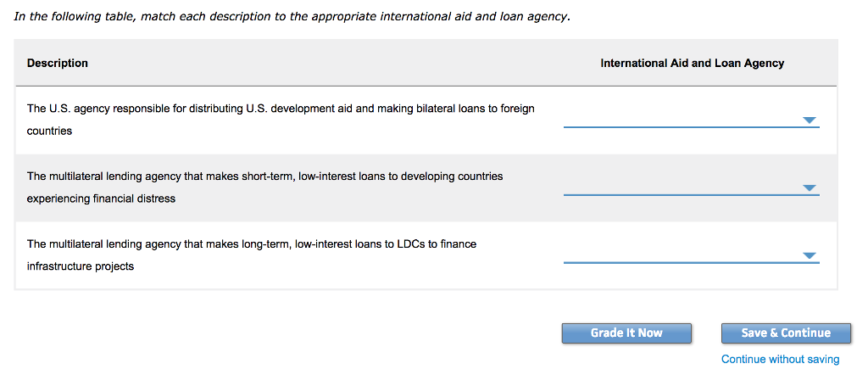Click the arrow icon for short-term loans row
868x375 pixels.
point(810,188)
